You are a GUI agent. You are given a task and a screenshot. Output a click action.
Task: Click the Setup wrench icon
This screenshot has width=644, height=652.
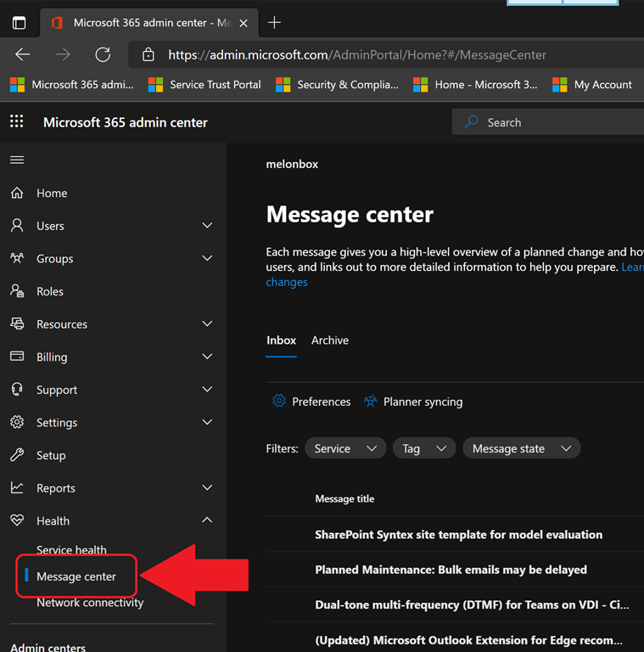point(17,455)
